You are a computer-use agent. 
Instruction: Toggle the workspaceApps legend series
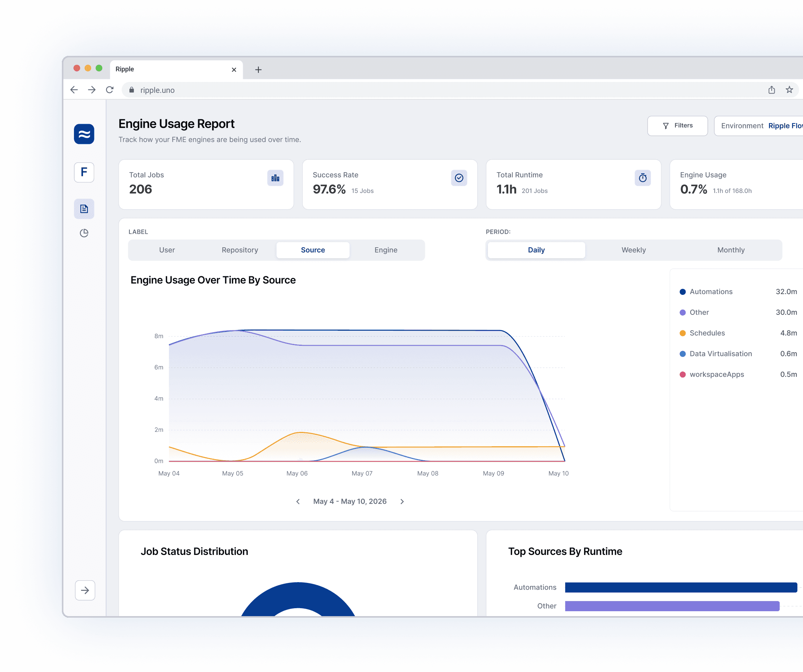(x=738, y=375)
